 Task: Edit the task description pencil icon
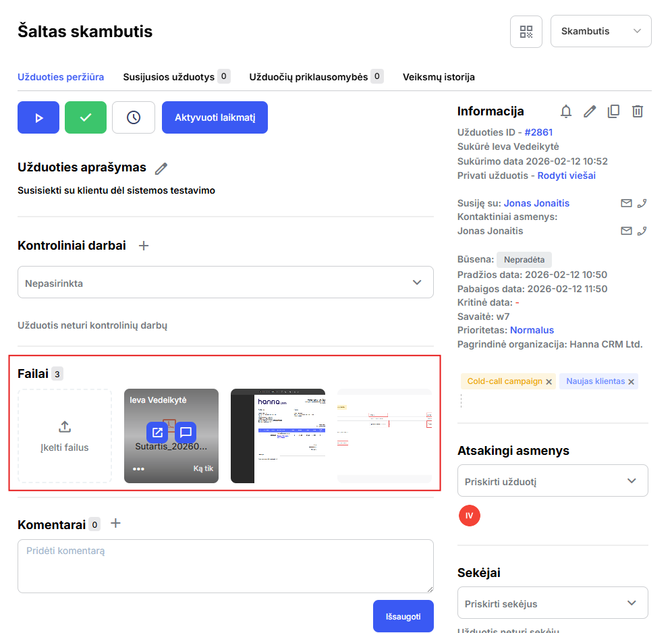pos(161,169)
